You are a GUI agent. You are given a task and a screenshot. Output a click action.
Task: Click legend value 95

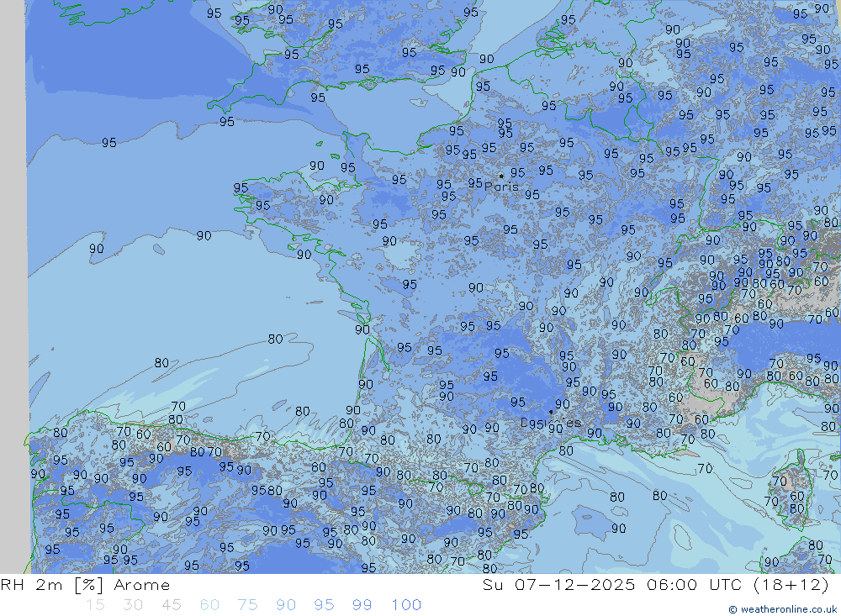tap(324, 605)
